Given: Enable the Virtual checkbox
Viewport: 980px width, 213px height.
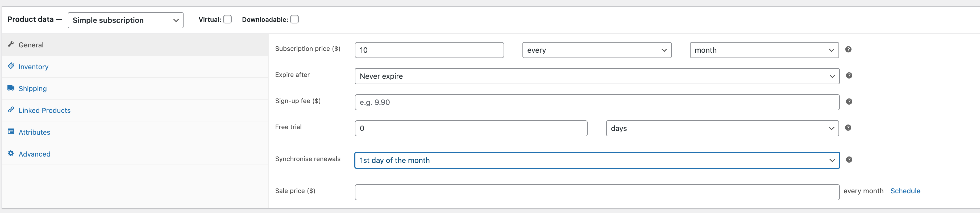Looking at the screenshot, I should point(227,19).
